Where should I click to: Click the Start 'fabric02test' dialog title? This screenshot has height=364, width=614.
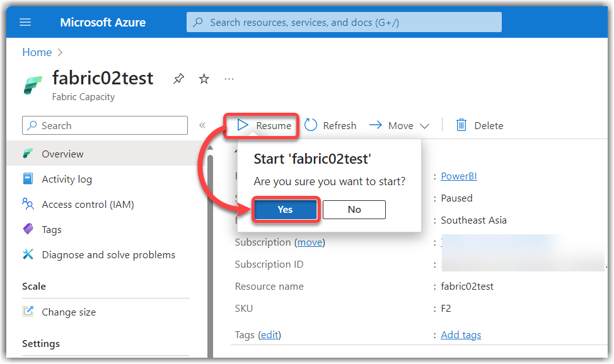pos(312,159)
